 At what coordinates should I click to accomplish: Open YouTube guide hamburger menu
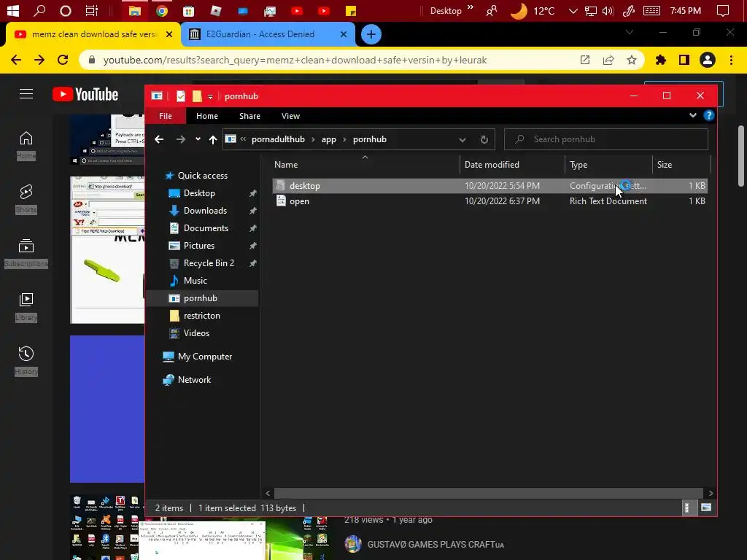tap(26, 94)
